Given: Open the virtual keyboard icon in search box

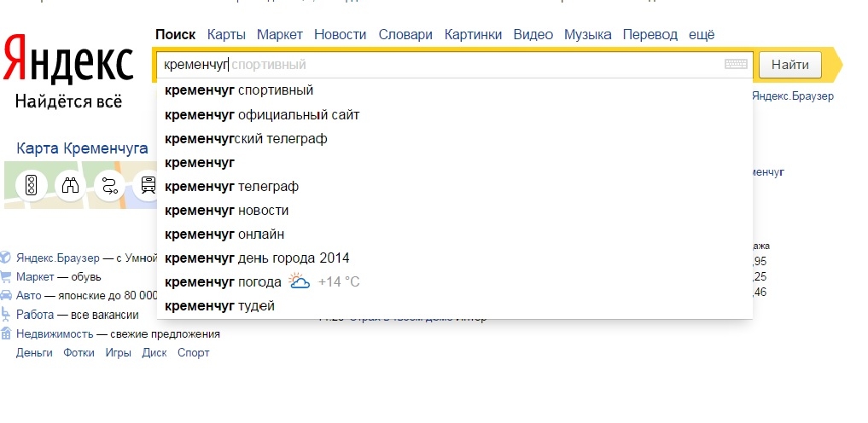Looking at the screenshot, I should point(736,65).
